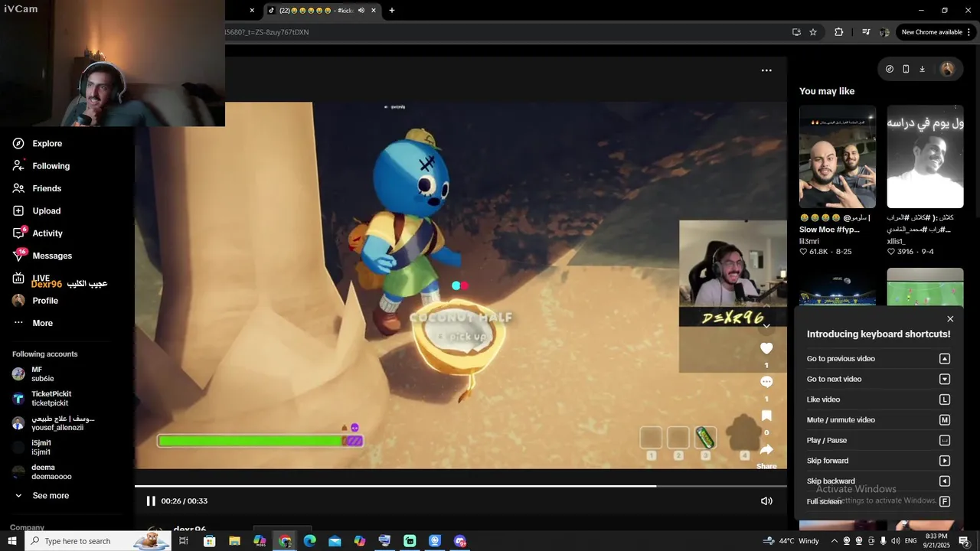This screenshot has height=551, width=980.
Task: Open the get app phone icon
Action: tap(906, 69)
